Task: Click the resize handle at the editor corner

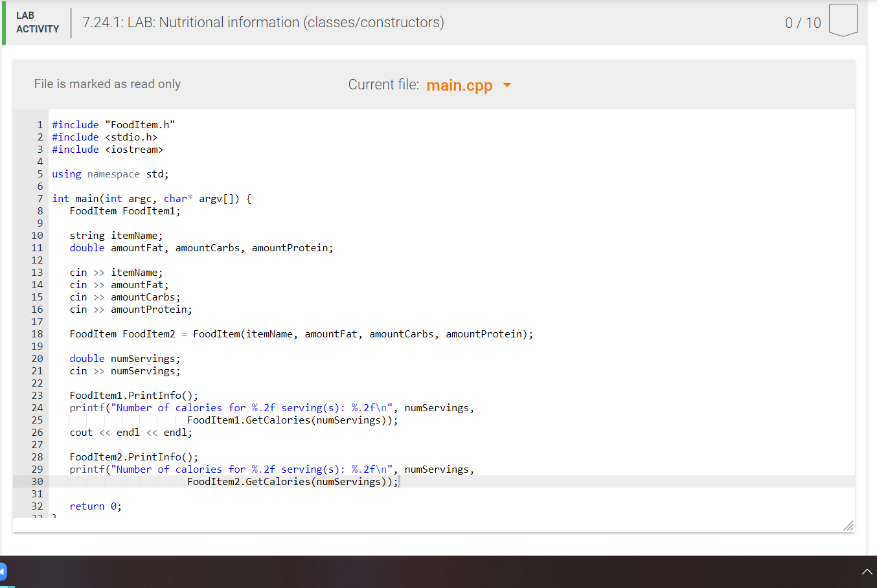Action: (848, 526)
